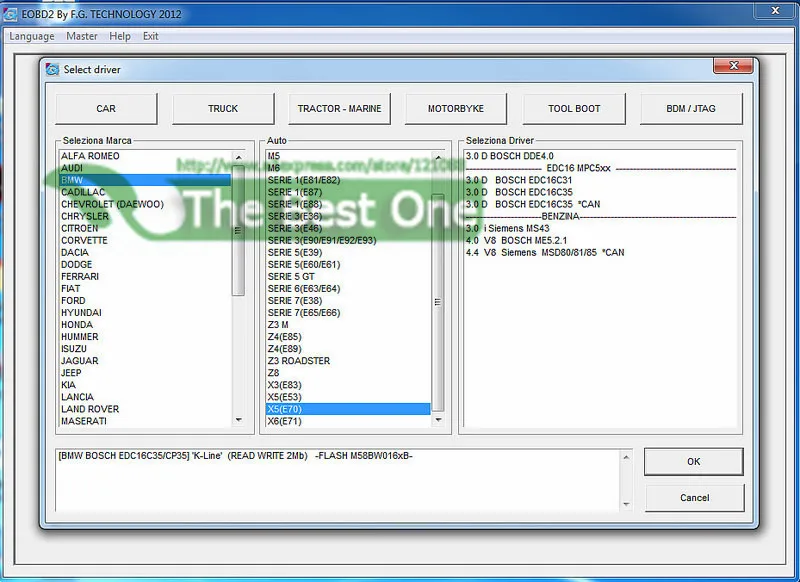Viewport: 800px width, 582px height.
Task: Cancel the driver selection
Action: click(694, 498)
